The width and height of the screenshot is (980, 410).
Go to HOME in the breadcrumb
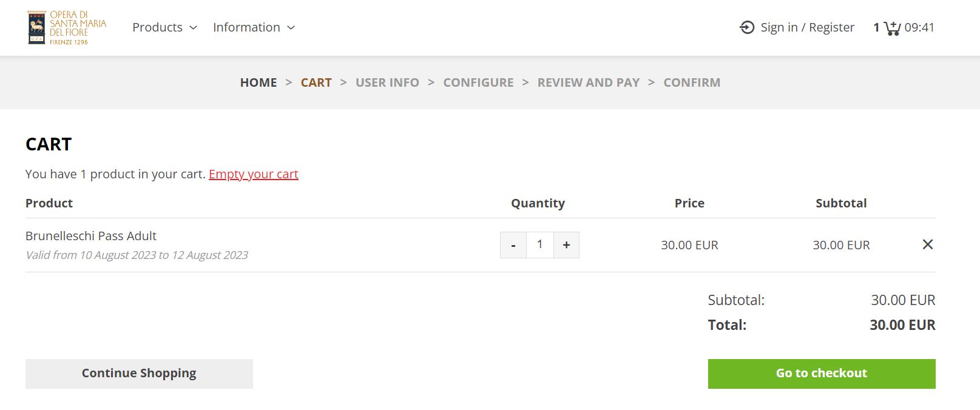259,82
